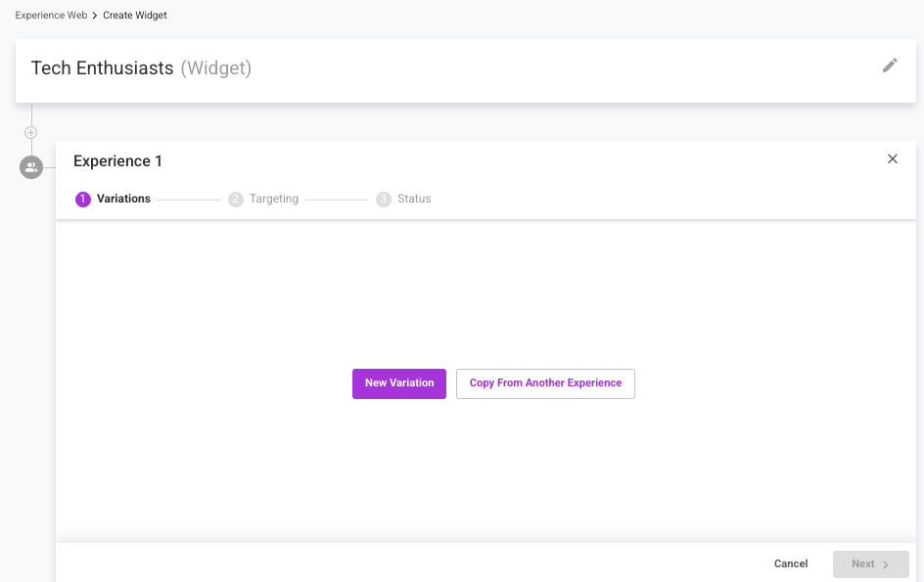The height and width of the screenshot is (582, 924).
Task: Click the pencil edit icon for Tech Enthusiasts
Action: pos(890,66)
